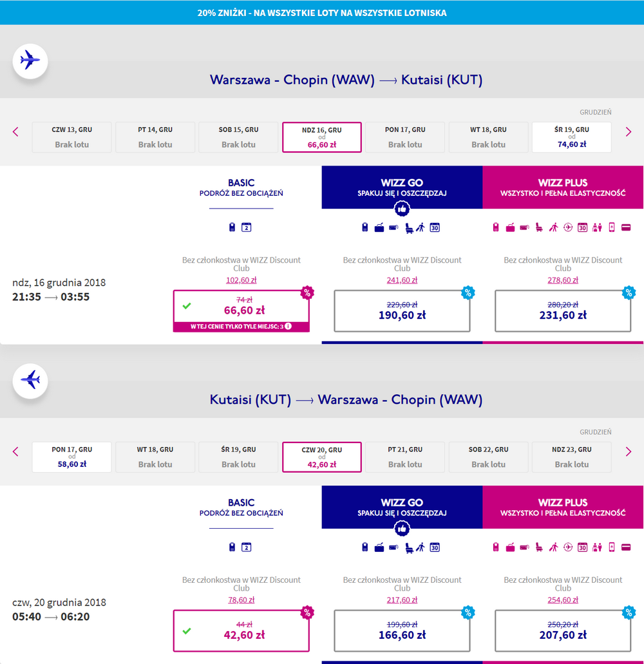Click the outbound BASIC column header
The width and height of the screenshot is (644, 664).
[x=241, y=187]
